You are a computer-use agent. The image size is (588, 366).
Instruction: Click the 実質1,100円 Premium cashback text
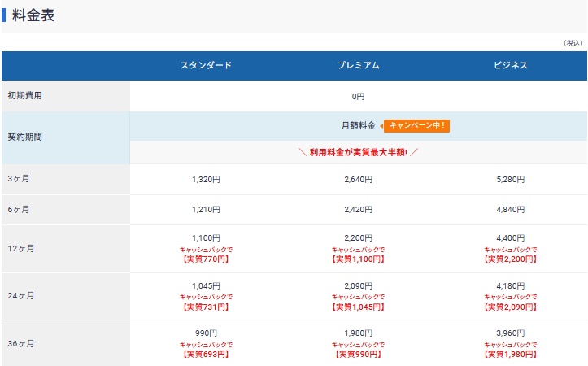pyautogui.click(x=358, y=259)
